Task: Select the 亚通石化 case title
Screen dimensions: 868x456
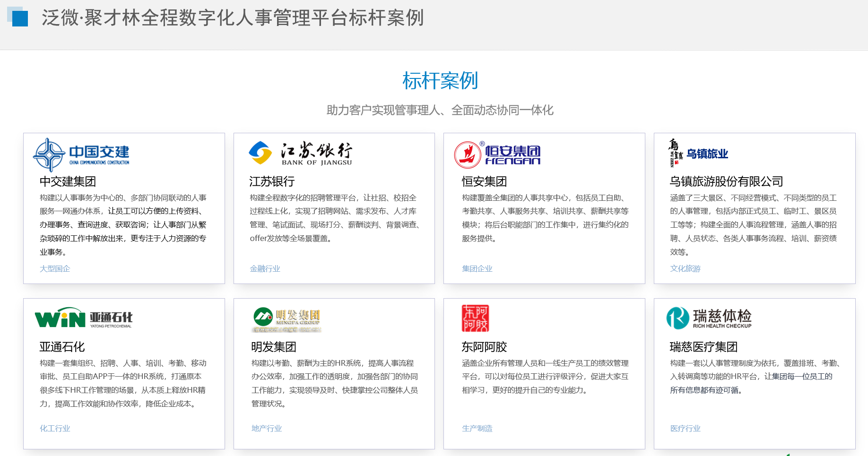Action: pos(62,347)
